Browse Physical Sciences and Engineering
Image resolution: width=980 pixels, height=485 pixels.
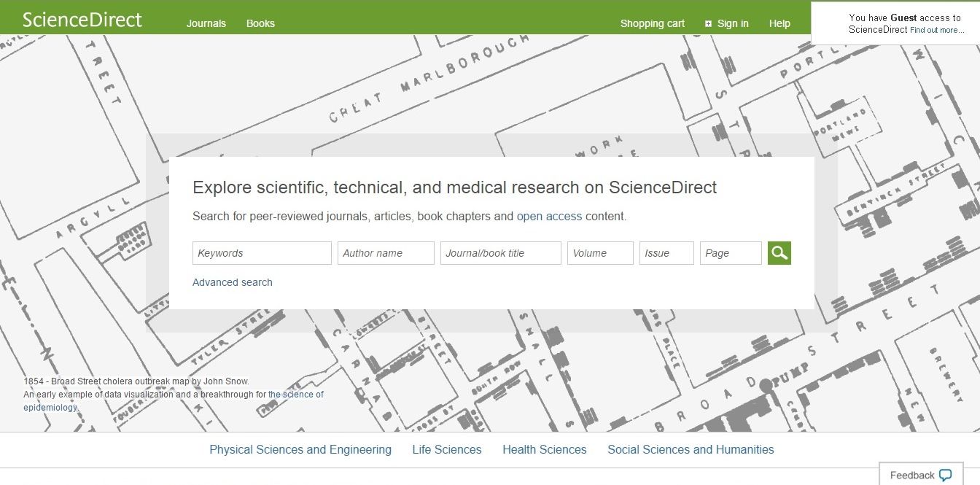(300, 449)
